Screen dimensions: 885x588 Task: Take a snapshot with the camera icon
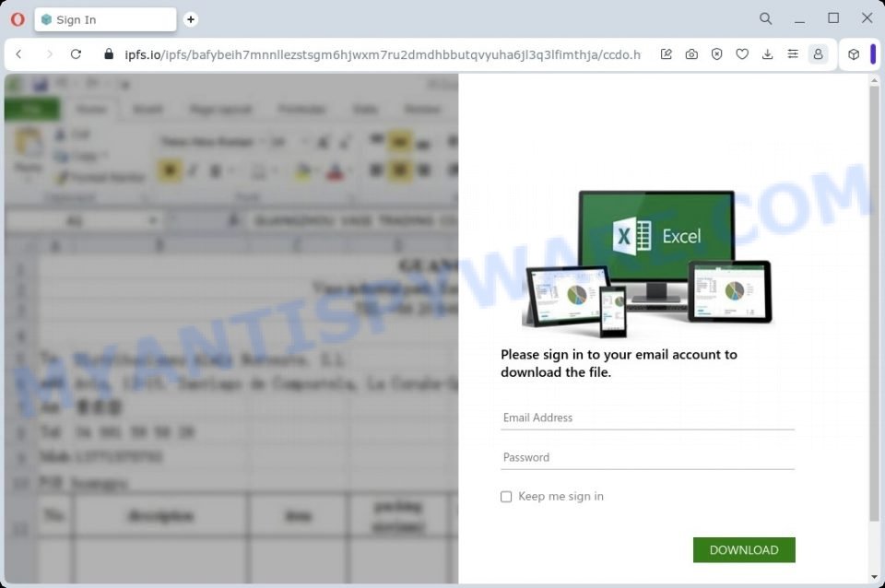pos(691,54)
